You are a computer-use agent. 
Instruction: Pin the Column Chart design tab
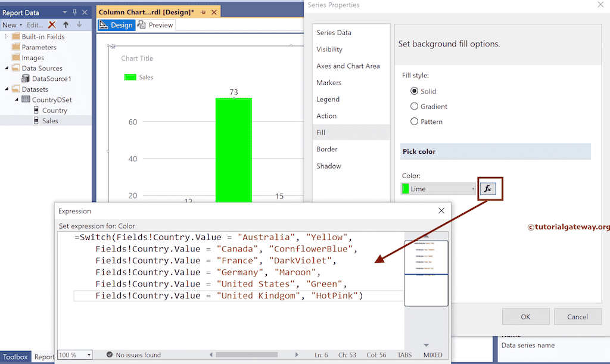(x=202, y=11)
